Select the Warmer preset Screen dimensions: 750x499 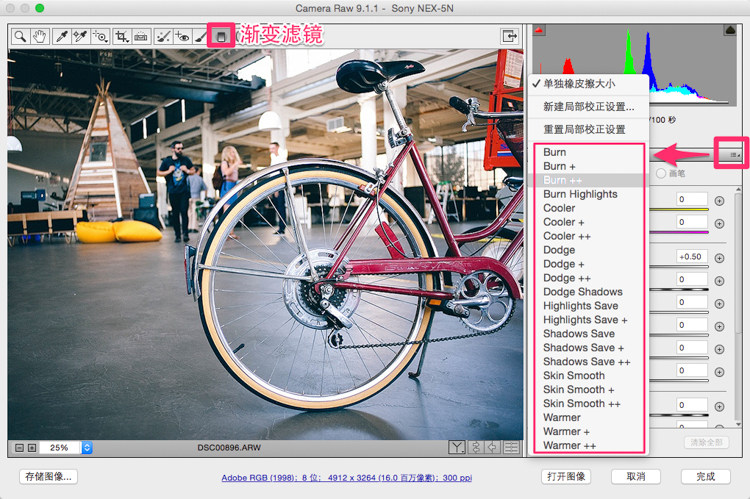click(589, 418)
